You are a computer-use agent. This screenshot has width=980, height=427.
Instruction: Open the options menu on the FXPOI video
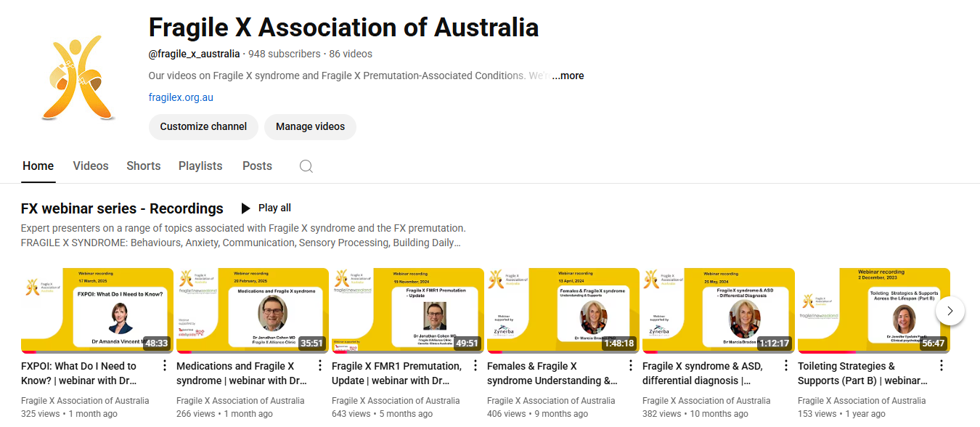pyautogui.click(x=164, y=365)
